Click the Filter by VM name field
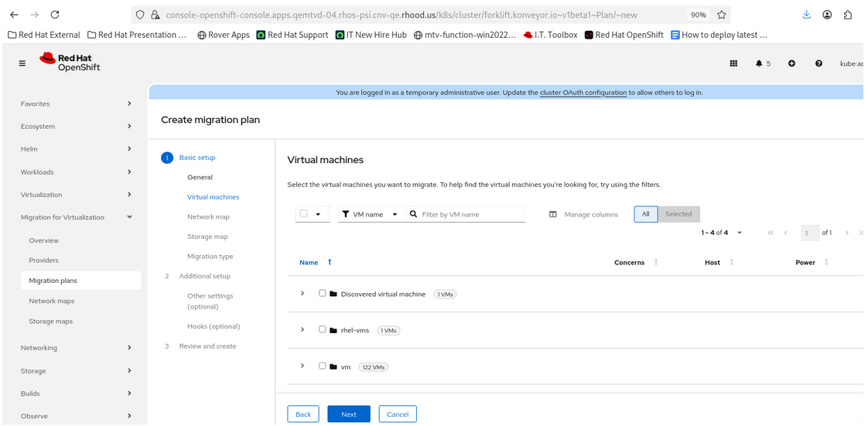 click(471, 214)
